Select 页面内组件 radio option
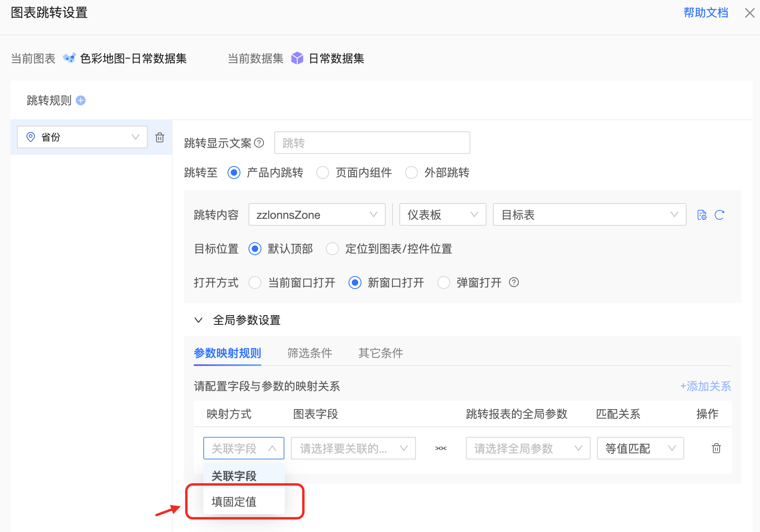Image resolution: width=760 pixels, height=532 pixels. tap(323, 173)
